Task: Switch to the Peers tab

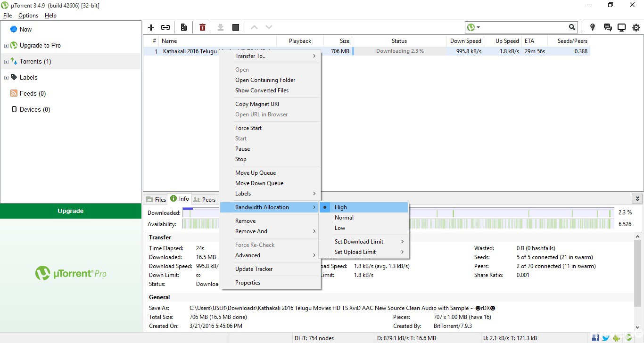Action: coord(205,199)
